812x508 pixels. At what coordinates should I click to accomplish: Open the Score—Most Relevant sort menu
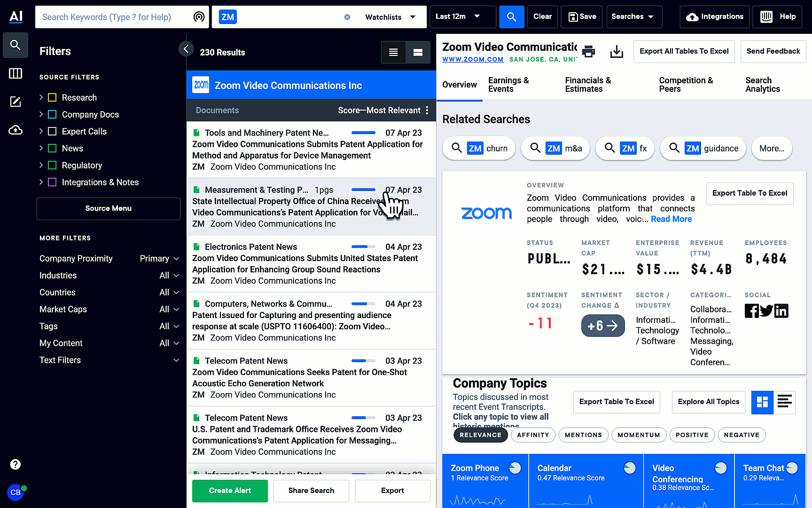379,110
